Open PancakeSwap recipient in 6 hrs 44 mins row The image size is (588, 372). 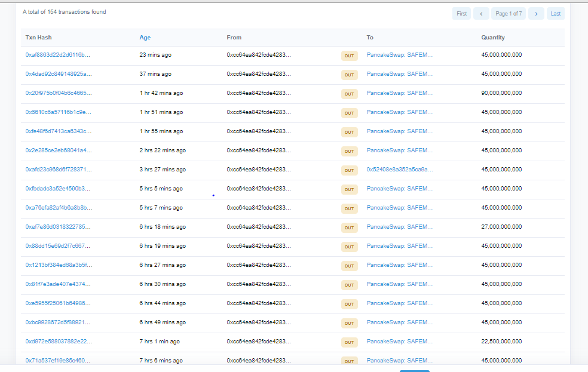coord(400,303)
